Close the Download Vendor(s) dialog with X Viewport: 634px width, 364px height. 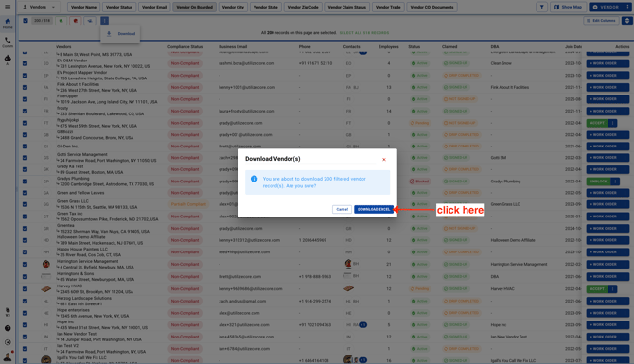384,160
